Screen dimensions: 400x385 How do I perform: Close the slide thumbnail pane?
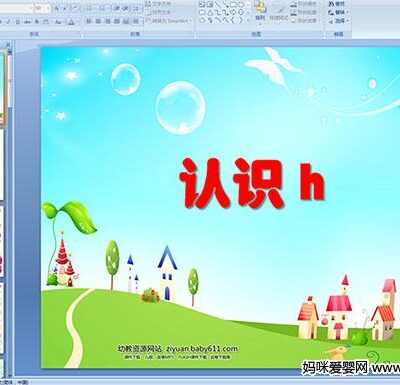[8, 44]
